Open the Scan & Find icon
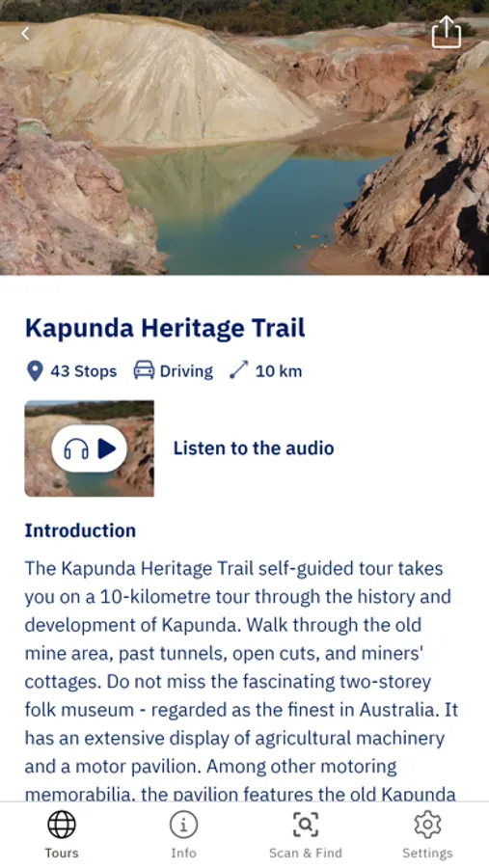 click(x=306, y=825)
